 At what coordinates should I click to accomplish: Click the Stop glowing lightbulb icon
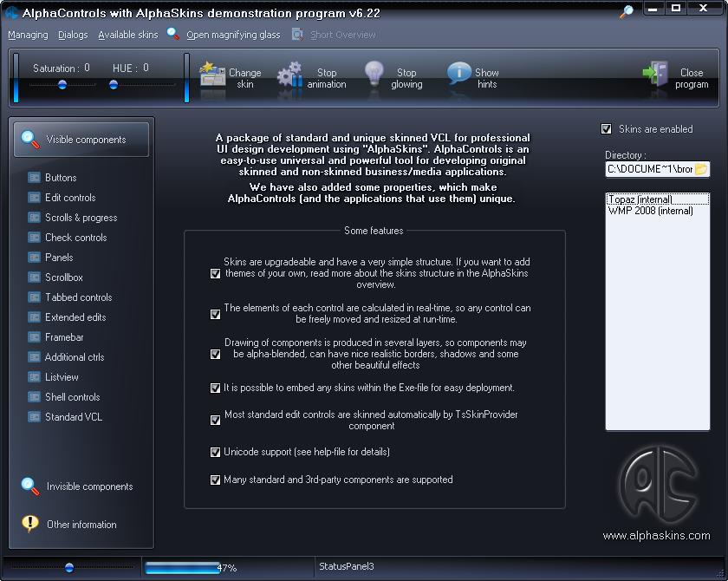click(x=374, y=75)
